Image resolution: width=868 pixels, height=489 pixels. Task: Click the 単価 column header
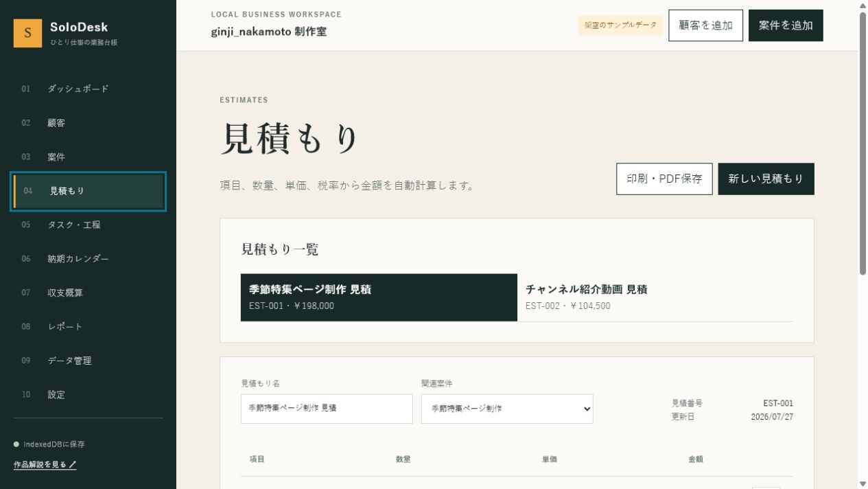click(550, 459)
